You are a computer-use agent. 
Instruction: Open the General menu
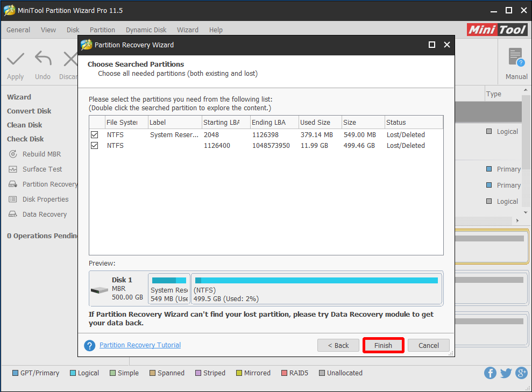(18, 30)
